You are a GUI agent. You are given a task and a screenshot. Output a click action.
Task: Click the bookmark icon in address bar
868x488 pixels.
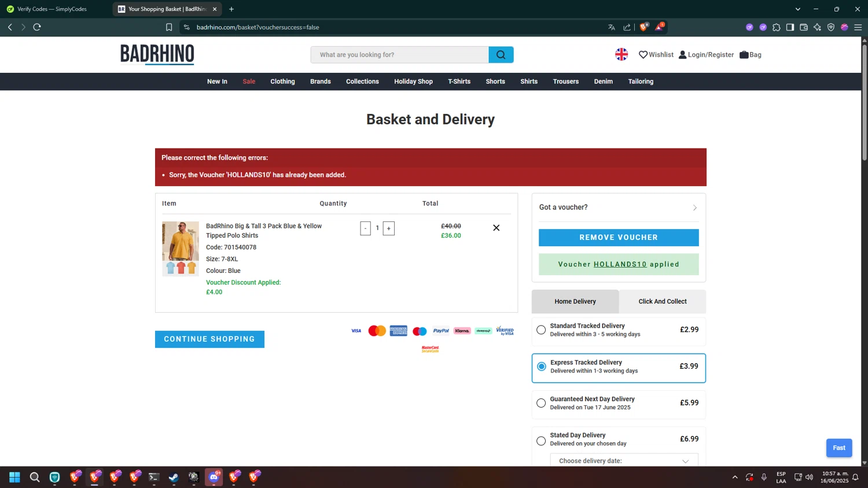click(x=169, y=27)
